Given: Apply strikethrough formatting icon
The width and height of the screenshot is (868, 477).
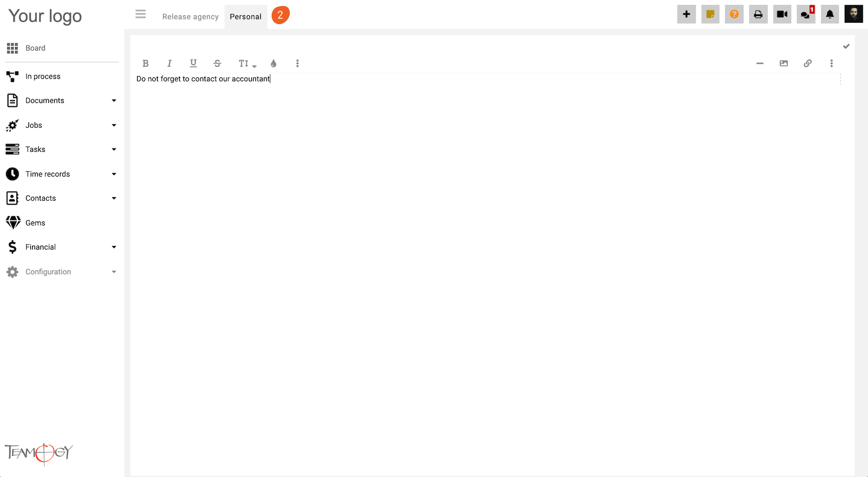Looking at the screenshot, I should tap(217, 63).
